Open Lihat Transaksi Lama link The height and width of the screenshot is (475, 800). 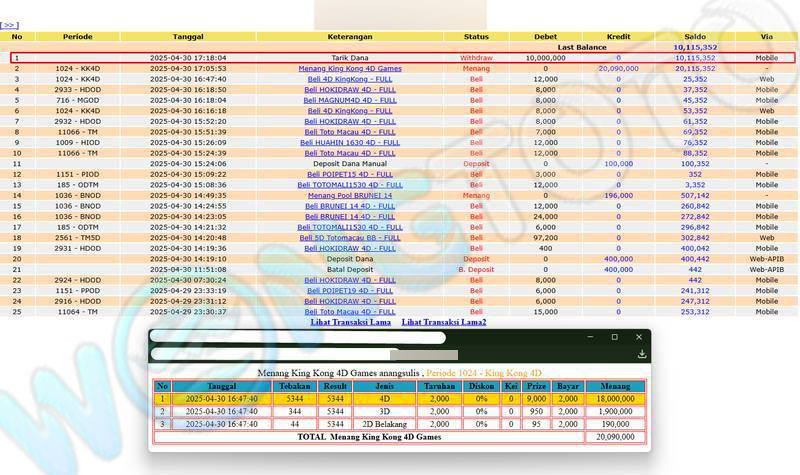pyautogui.click(x=350, y=322)
